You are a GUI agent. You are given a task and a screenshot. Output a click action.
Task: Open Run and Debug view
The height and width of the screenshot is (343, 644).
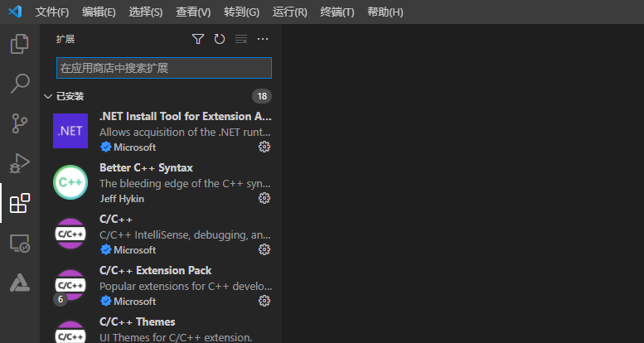[x=19, y=163]
